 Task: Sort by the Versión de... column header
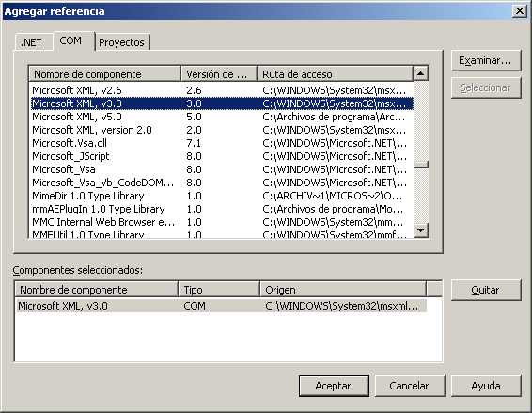tap(219, 74)
